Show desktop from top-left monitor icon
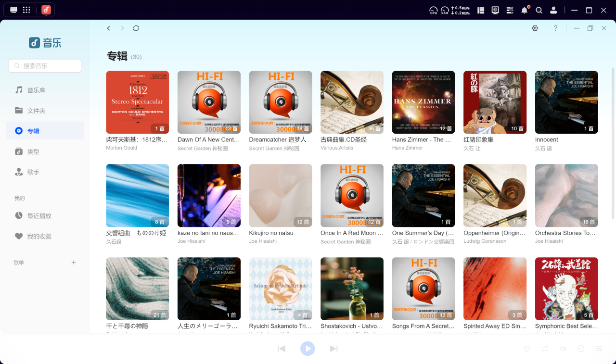This screenshot has width=616, height=364. click(x=13, y=10)
